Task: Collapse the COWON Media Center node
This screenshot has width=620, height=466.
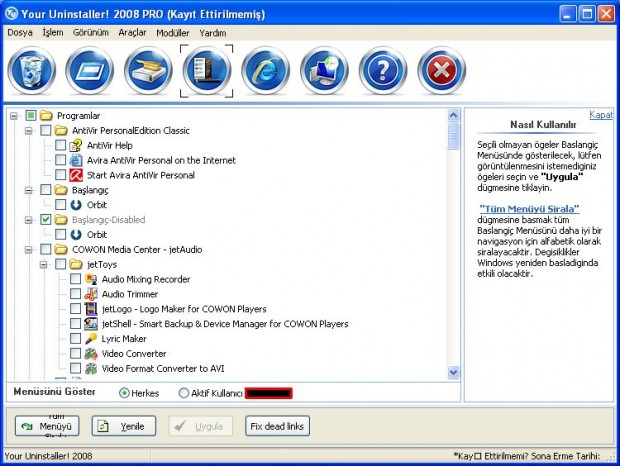Action: click(x=28, y=250)
